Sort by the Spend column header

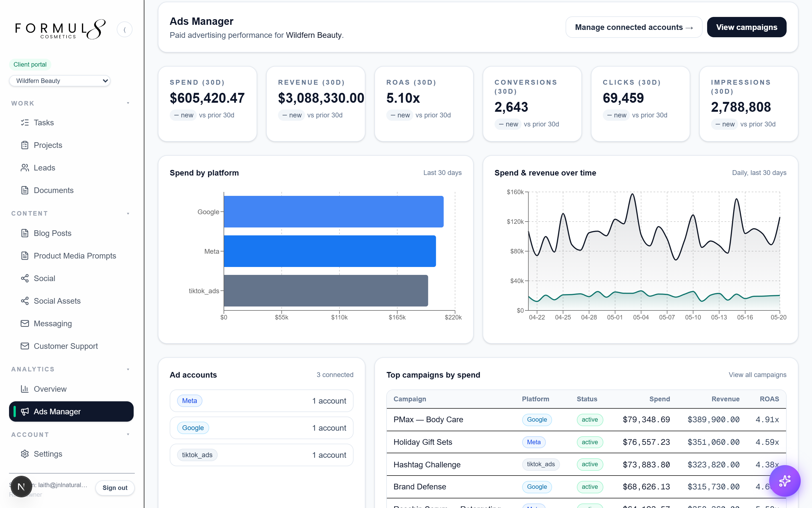pos(659,399)
